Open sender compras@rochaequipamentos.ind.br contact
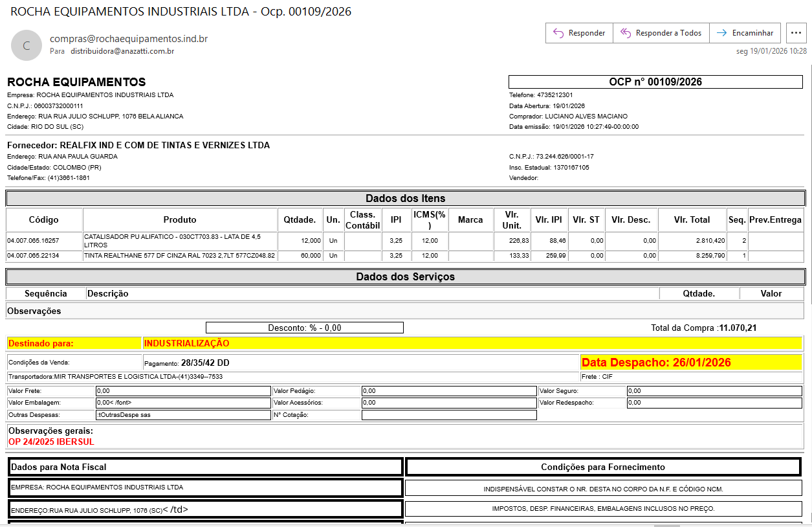This screenshot has height=527, width=812. click(129, 39)
